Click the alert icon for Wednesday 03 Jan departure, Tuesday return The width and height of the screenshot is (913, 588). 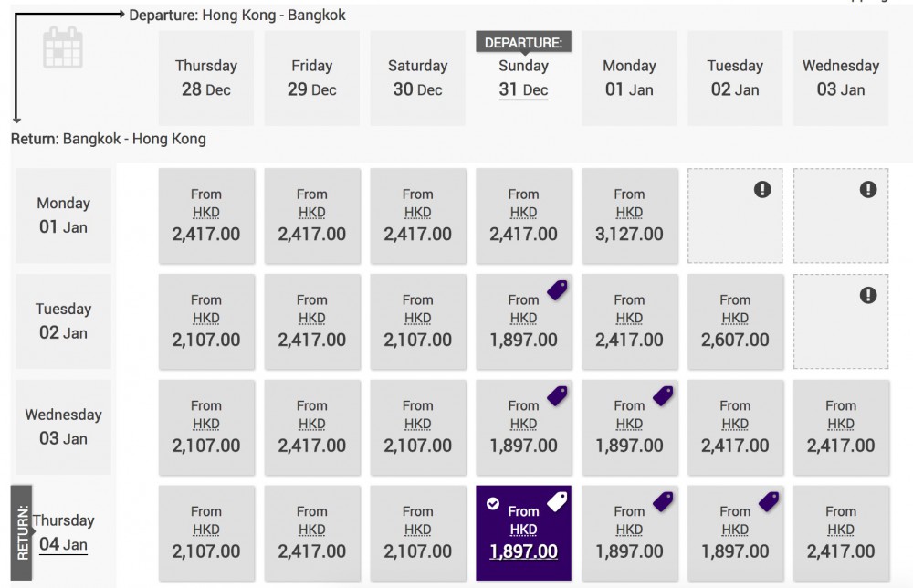tap(866, 297)
